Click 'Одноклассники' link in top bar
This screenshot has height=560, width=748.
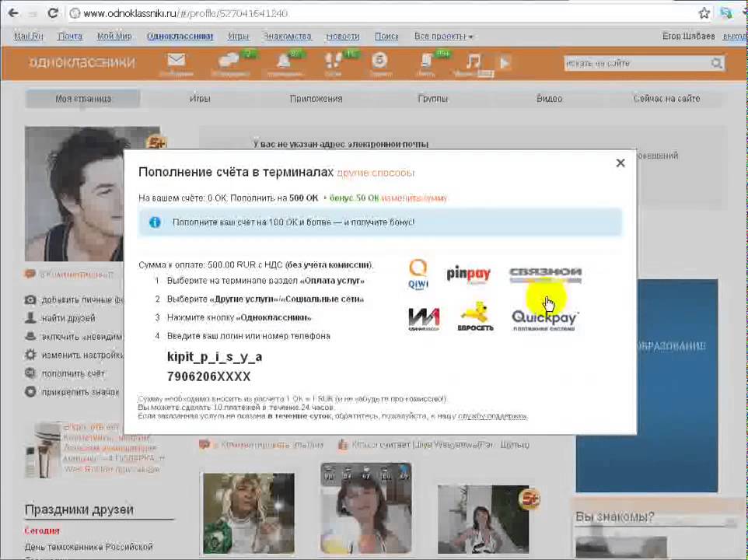coord(180,37)
